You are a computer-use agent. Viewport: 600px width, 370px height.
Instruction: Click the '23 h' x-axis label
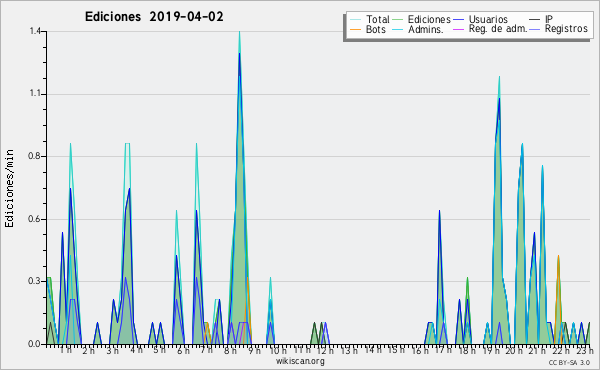click(x=585, y=350)
